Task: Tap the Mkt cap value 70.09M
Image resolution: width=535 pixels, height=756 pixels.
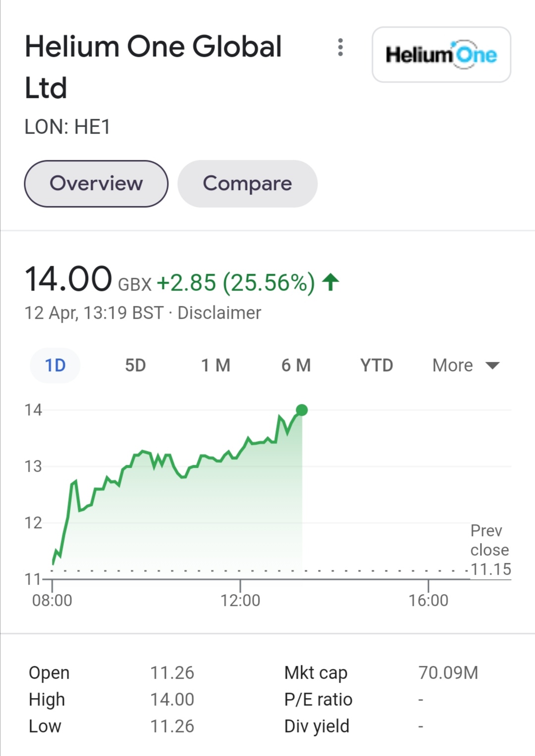Action: [448, 672]
